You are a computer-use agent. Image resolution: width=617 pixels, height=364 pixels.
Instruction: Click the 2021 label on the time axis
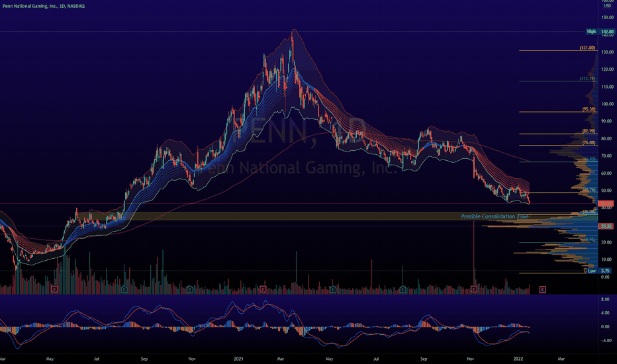[x=238, y=359]
